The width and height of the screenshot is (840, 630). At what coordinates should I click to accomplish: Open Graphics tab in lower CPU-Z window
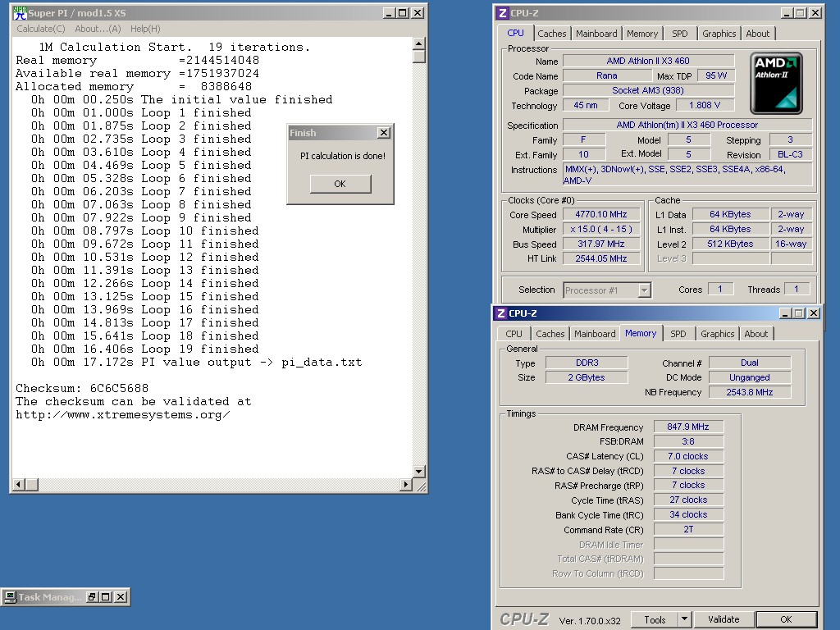click(x=717, y=334)
